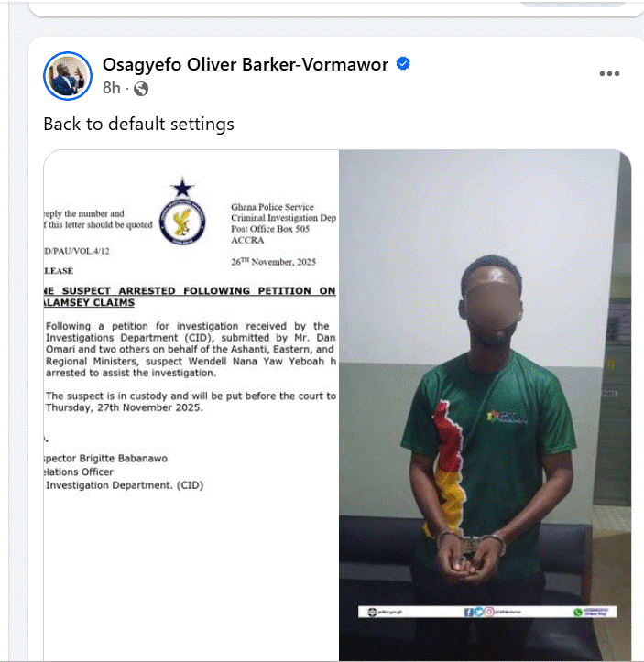The image size is (644, 662).
Task: Open the handcuffed suspect photo
Action: point(485,406)
